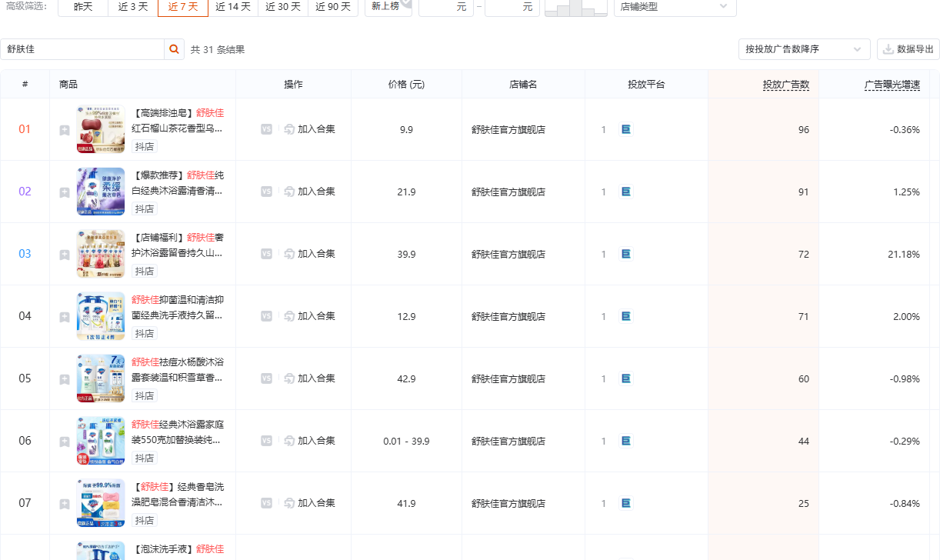Click the platform icon in row 05

pos(626,378)
